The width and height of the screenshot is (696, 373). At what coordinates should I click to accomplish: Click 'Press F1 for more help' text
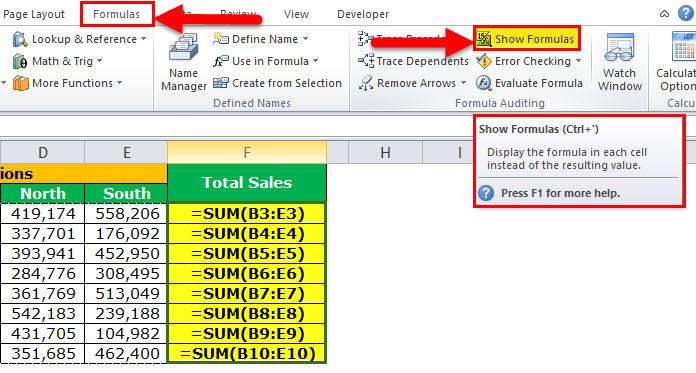point(560,193)
